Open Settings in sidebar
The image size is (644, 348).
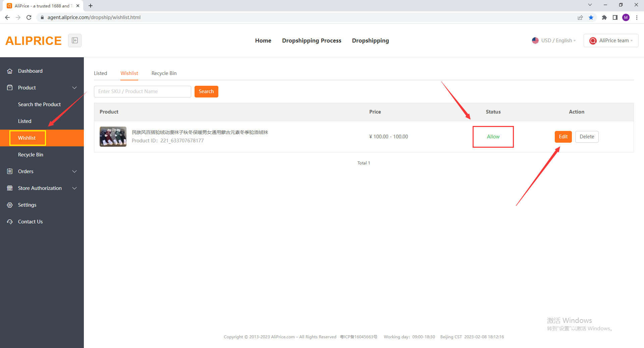[27, 205]
